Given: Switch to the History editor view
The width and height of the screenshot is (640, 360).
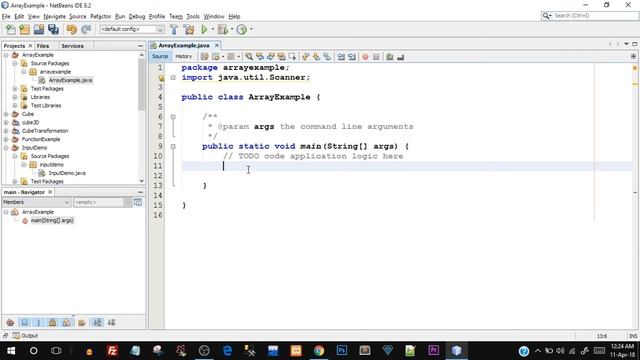Looking at the screenshot, I should (184, 56).
